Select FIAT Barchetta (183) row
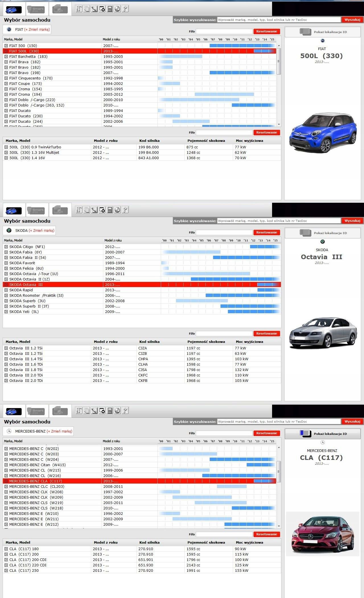 (x=139, y=56)
